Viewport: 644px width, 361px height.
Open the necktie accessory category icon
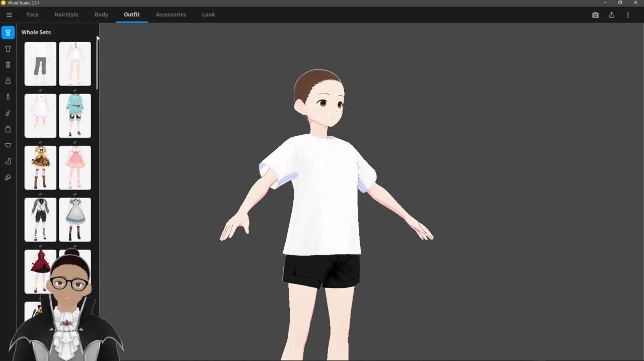point(8,97)
